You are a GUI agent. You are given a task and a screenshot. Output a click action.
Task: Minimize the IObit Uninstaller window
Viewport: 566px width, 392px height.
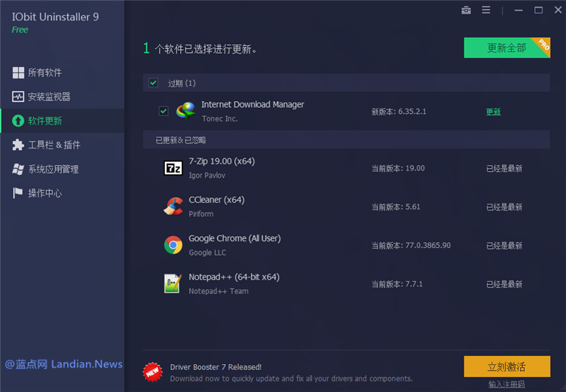(519, 10)
